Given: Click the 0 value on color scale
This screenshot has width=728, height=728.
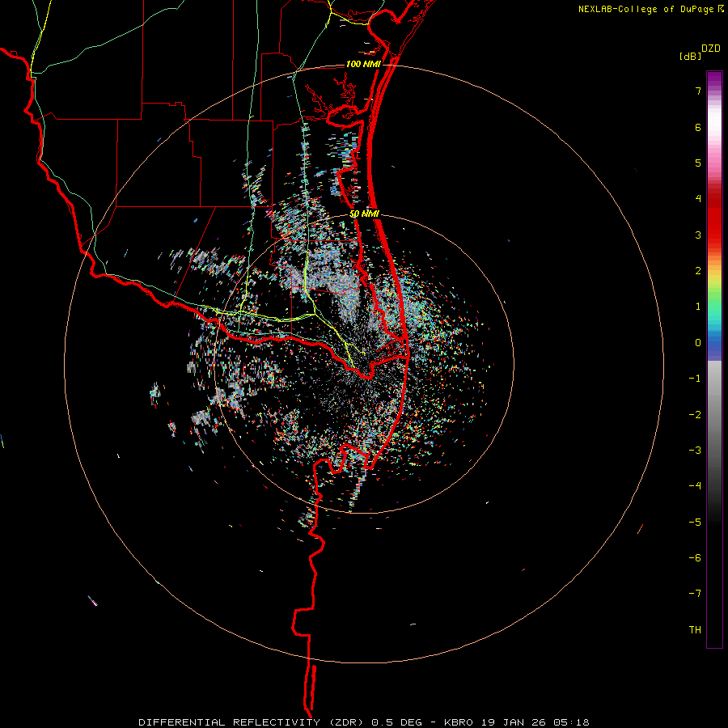Looking at the screenshot, I should click(x=698, y=343).
